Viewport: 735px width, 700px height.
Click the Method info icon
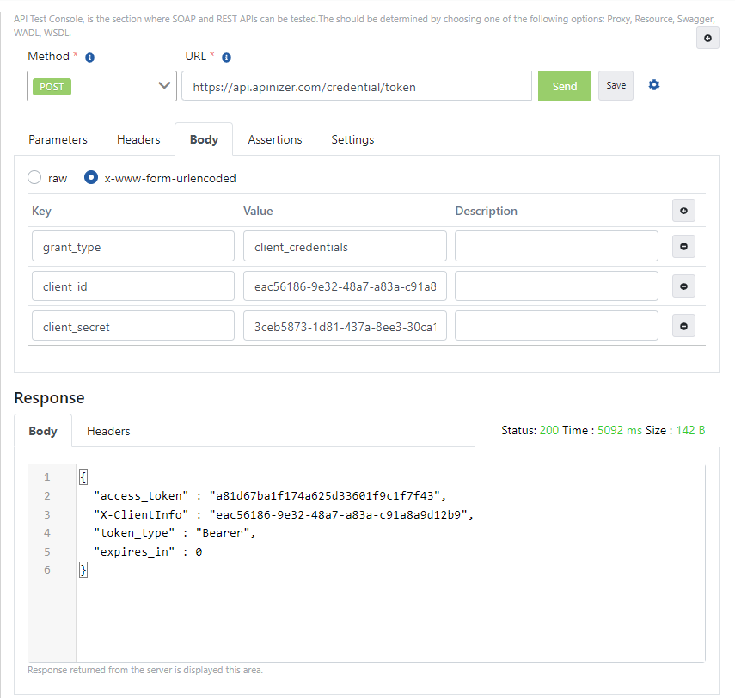coord(89,58)
